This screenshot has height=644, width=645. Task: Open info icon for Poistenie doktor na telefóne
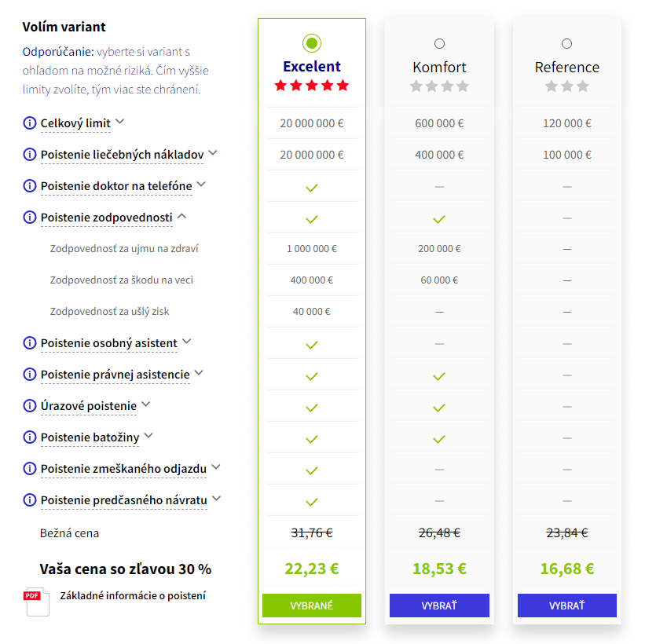click(30, 186)
